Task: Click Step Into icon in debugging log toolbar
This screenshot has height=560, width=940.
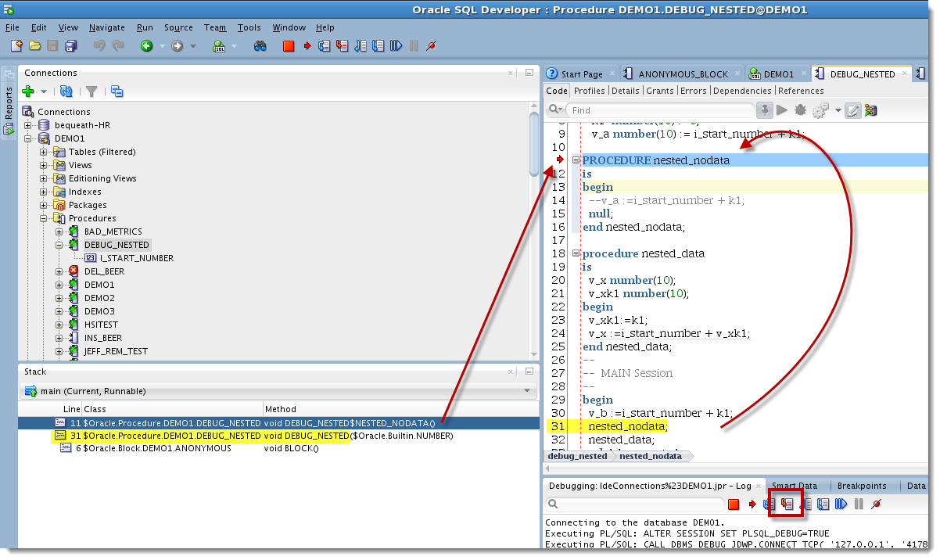Action: 788,504
